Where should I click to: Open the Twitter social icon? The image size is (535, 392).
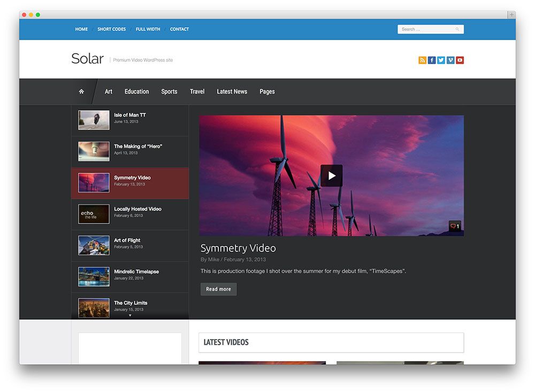click(441, 60)
